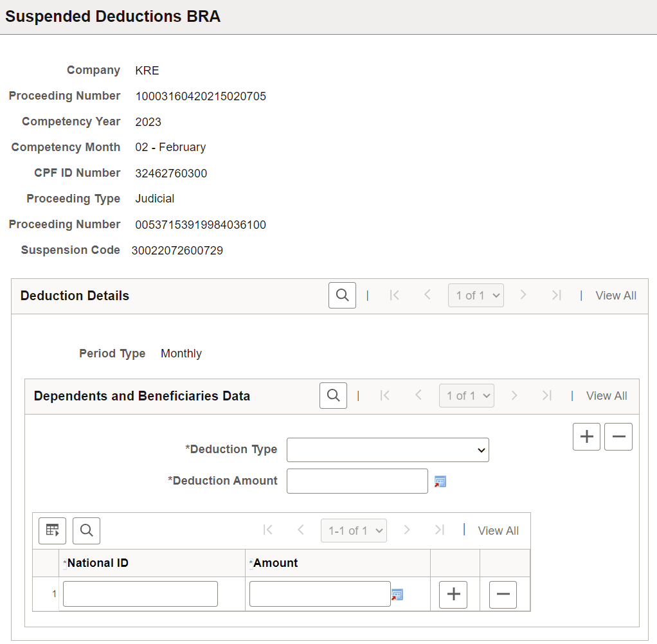Click the grid action icon in National ID table
Screen dimensions: 657x644
click(x=52, y=530)
